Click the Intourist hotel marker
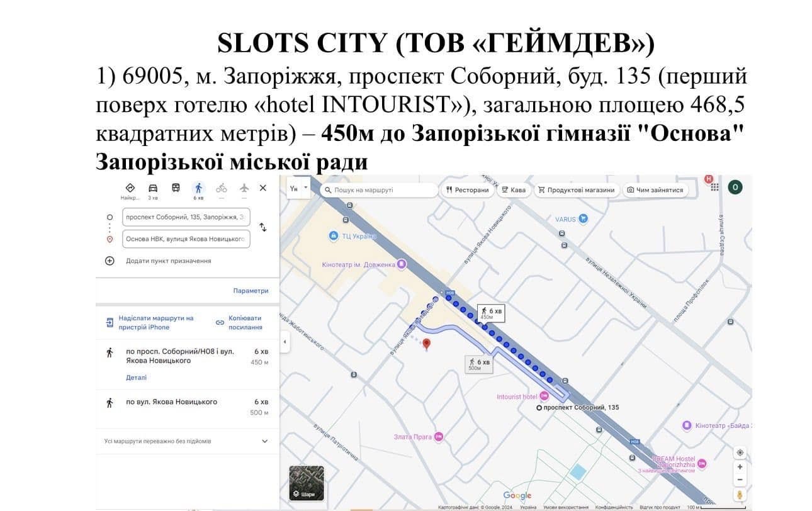This screenshot has width=812, height=511. click(x=544, y=396)
